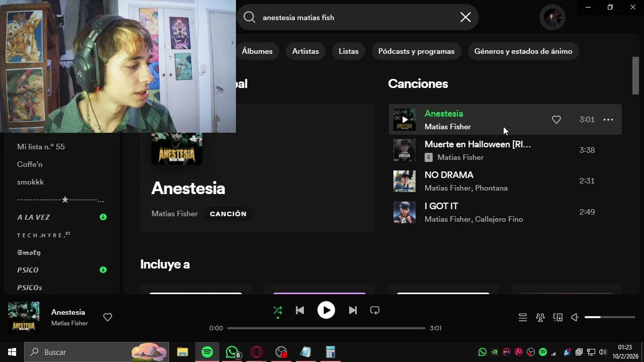
Task: Toggle shuffle playback
Action: (x=278, y=311)
